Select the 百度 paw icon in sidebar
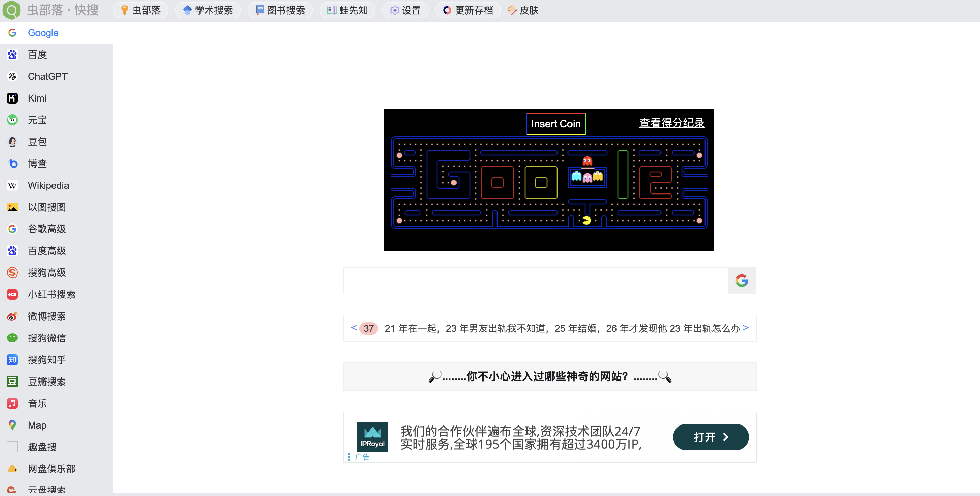The image size is (980, 496). [12, 55]
